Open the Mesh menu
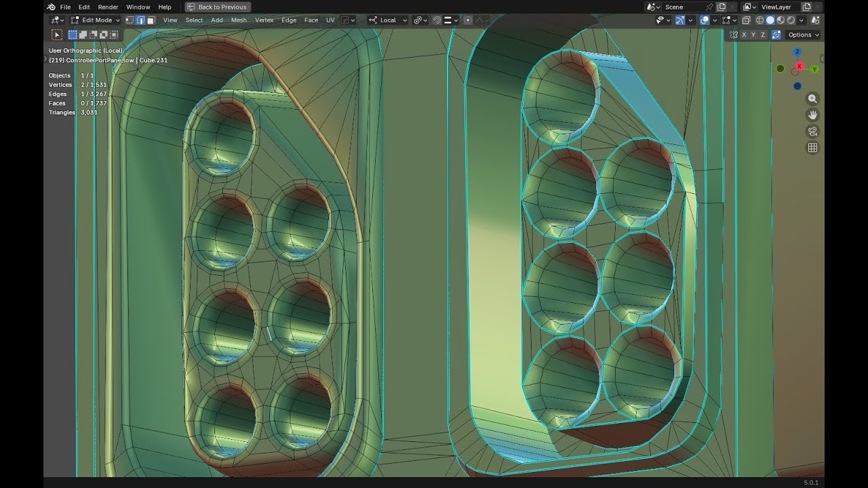The image size is (868, 488). [x=239, y=20]
